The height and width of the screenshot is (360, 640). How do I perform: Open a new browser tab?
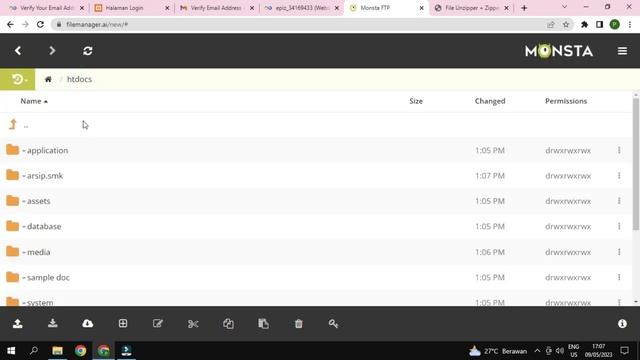(x=524, y=8)
